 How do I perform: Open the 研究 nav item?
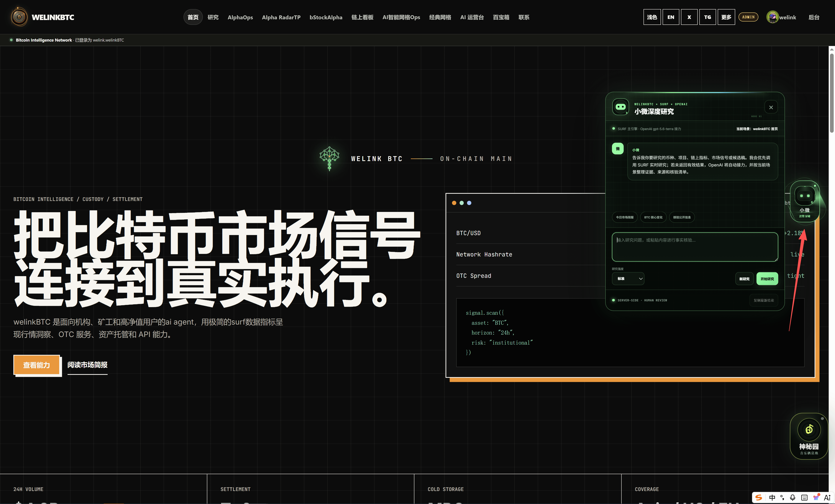click(x=213, y=17)
